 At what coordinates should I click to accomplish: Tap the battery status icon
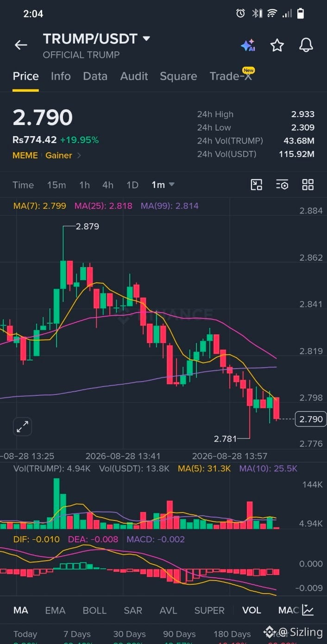[x=301, y=13]
